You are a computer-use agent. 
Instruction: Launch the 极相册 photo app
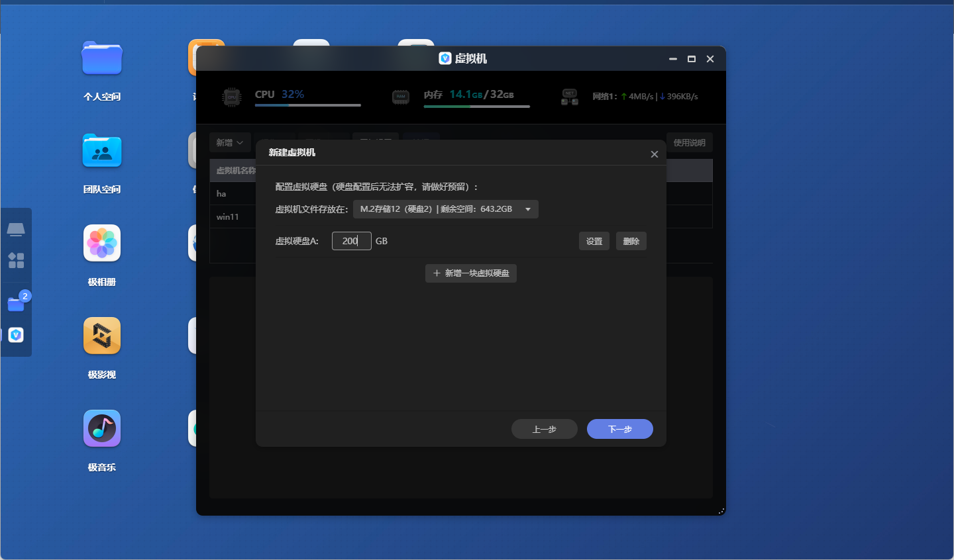(102, 244)
